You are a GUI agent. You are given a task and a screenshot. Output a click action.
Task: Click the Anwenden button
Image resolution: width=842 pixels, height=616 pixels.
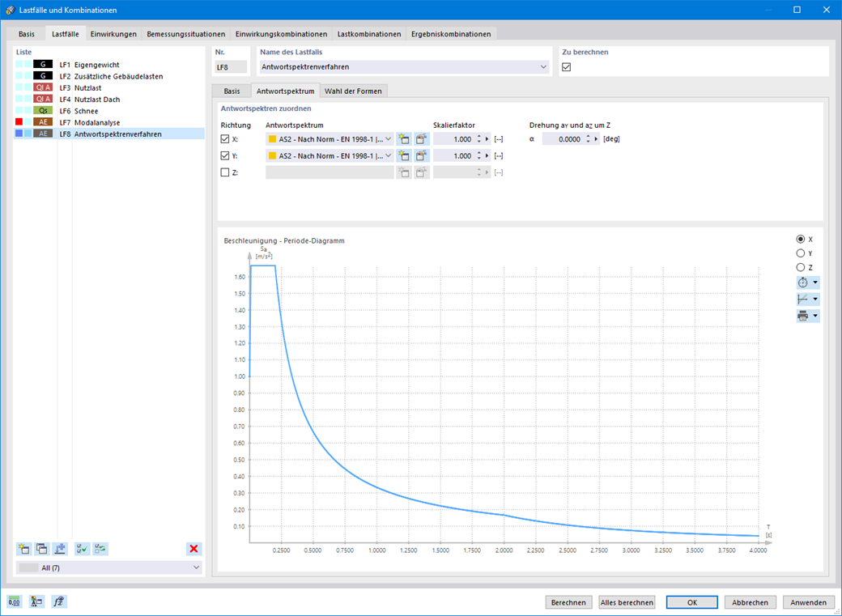coord(808,602)
